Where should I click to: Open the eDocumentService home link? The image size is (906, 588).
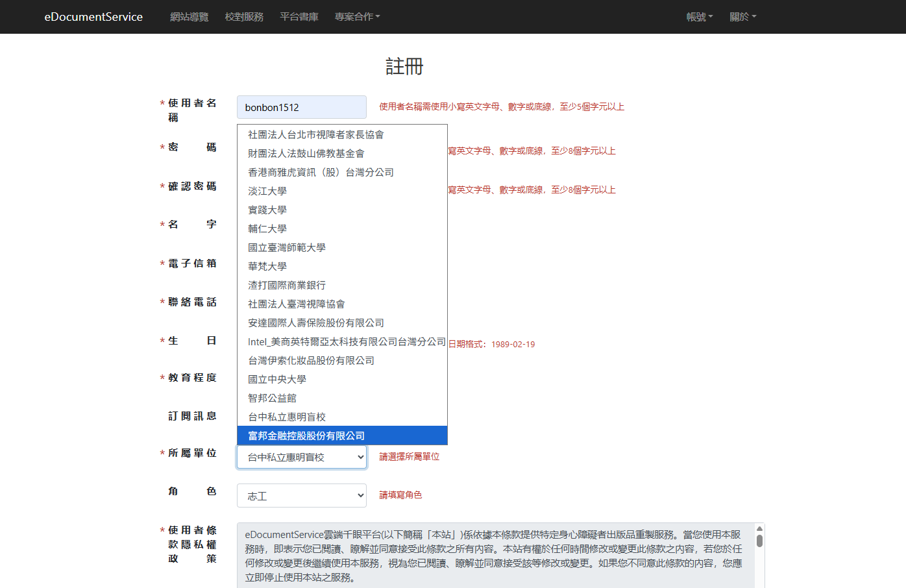click(93, 17)
